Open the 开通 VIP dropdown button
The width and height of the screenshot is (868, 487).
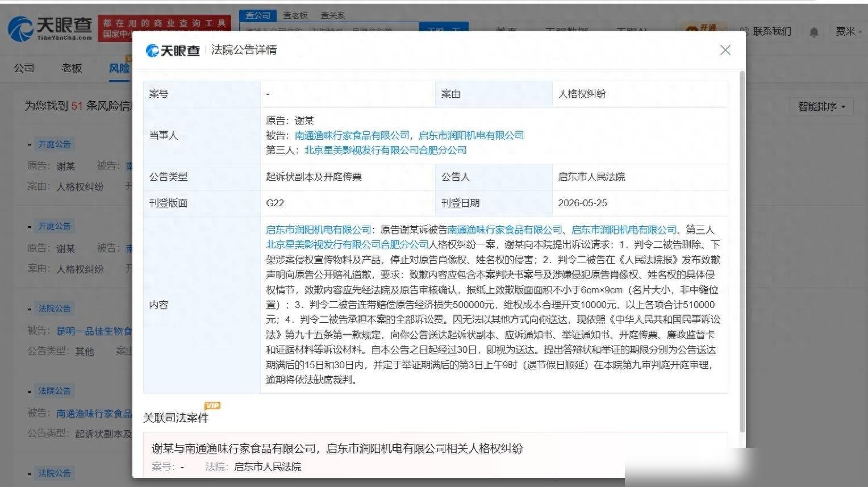coord(704,28)
